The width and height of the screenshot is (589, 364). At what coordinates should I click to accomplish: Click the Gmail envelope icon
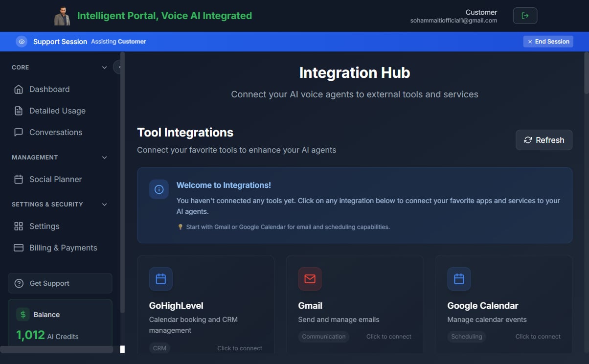(310, 279)
